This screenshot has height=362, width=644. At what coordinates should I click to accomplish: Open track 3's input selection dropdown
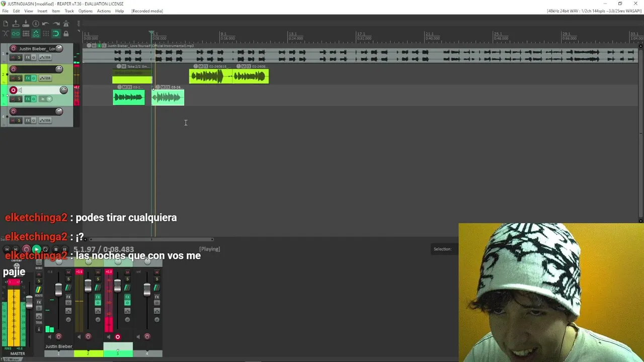pos(46,99)
